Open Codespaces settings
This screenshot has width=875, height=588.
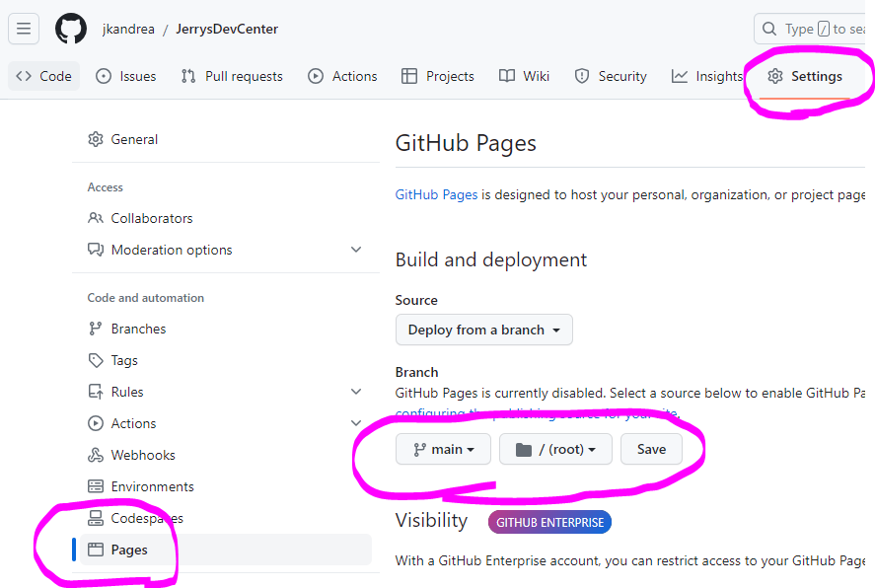[226, 518]
